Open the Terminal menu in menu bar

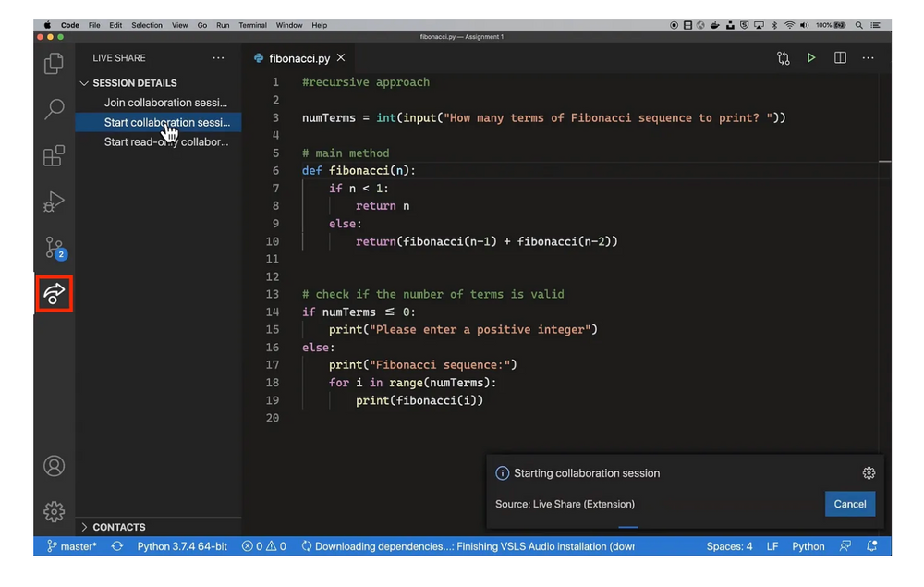(x=252, y=25)
